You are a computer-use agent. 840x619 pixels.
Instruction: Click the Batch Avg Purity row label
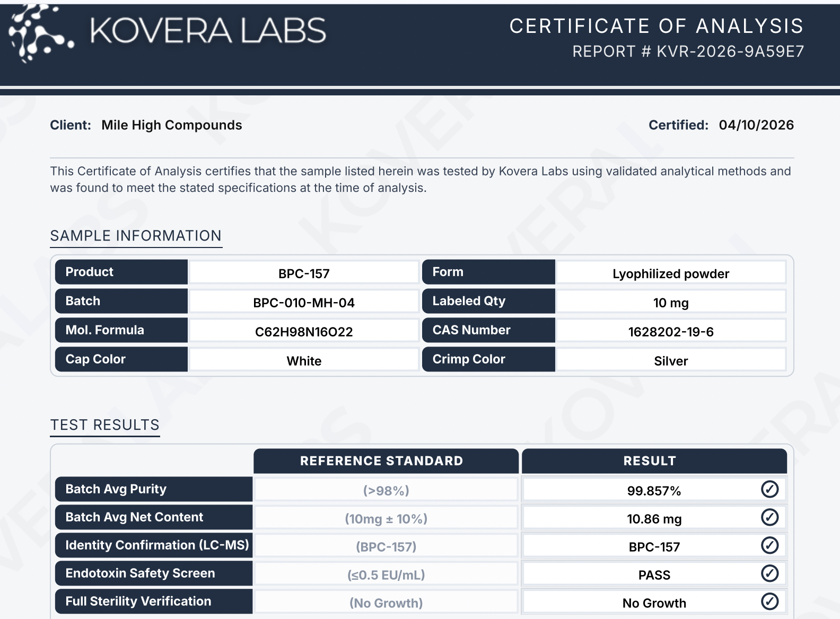point(154,489)
